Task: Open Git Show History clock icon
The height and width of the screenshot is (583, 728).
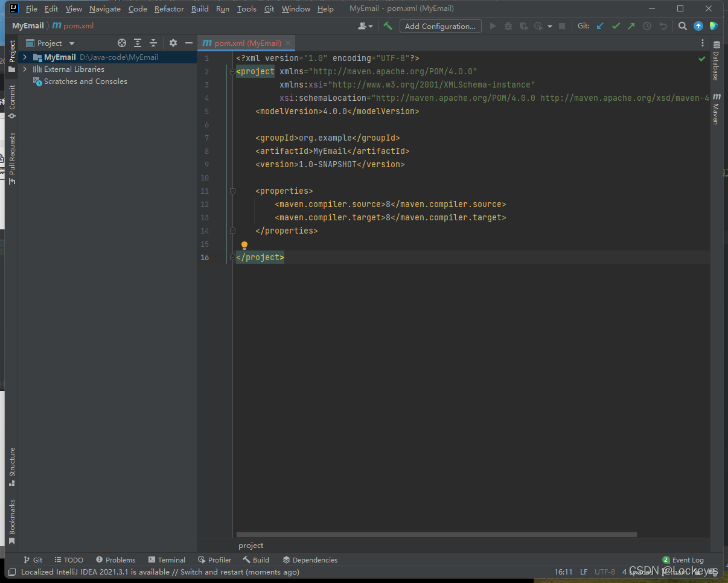Action: (647, 26)
